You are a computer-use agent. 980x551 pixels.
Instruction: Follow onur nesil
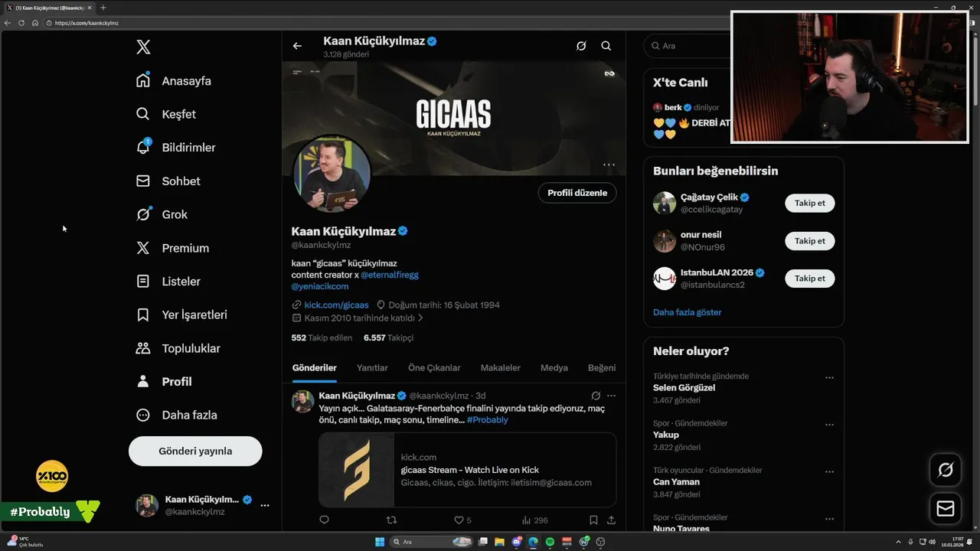(809, 241)
